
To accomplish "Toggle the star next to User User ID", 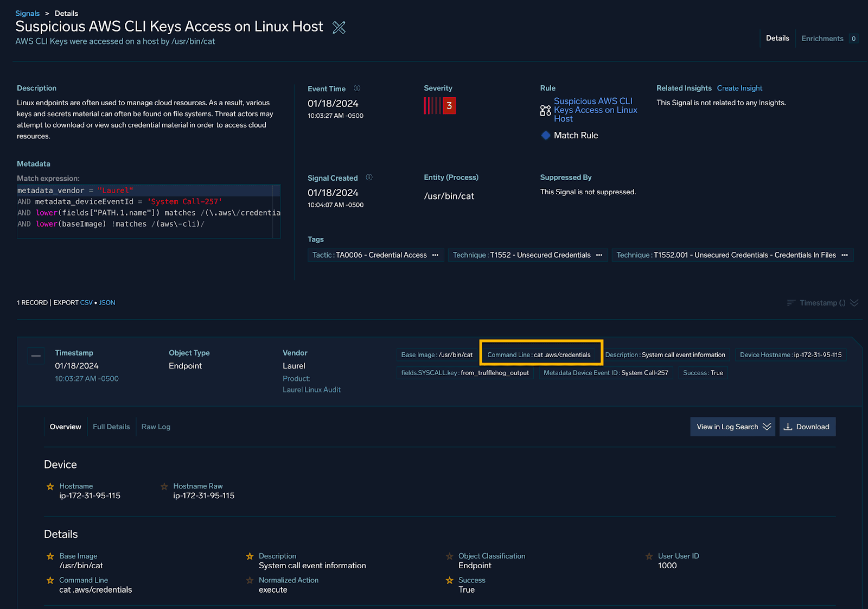I will coord(649,556).
